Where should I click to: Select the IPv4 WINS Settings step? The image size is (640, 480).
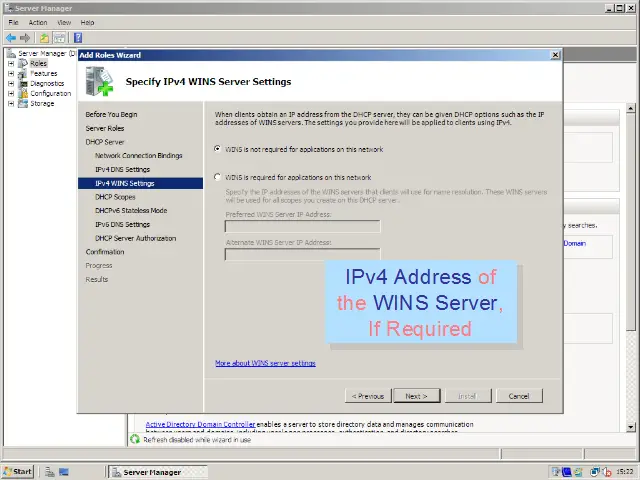(140, 183)
